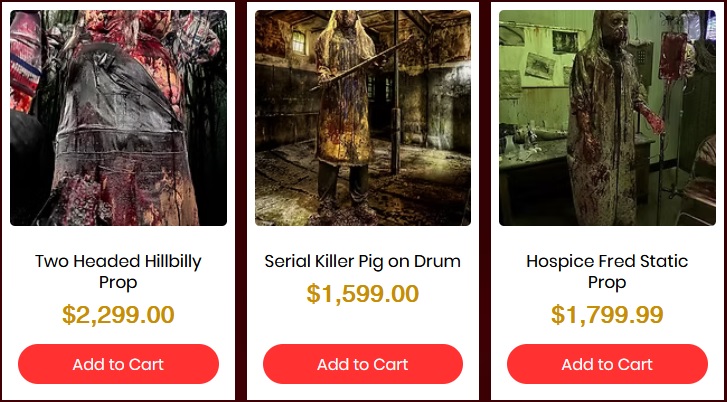Add Serial Killer Pig on Drum to cart
This screenshot has width=727, height=402.
363,364
